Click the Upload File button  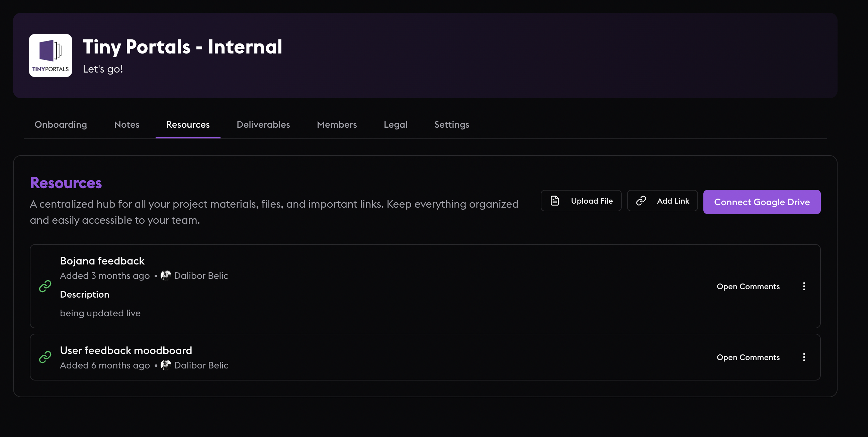[x=581, y=200]
